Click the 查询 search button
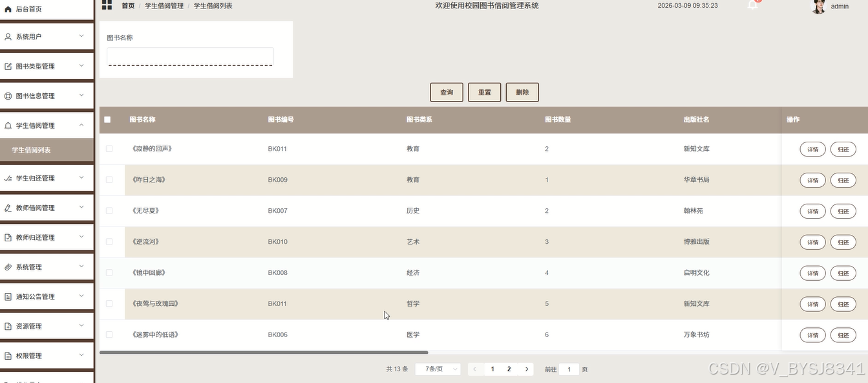 point(447,93)
